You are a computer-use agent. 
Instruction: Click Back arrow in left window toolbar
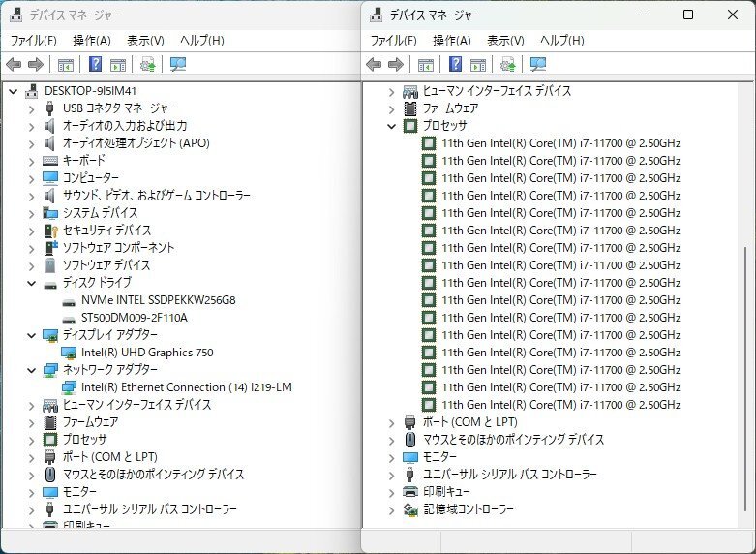[14, 64]
